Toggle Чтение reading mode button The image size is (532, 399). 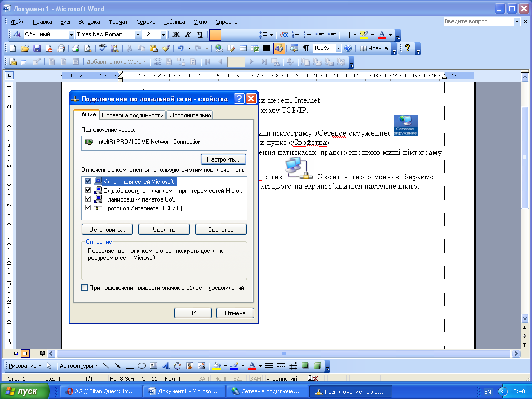[374, 48]
